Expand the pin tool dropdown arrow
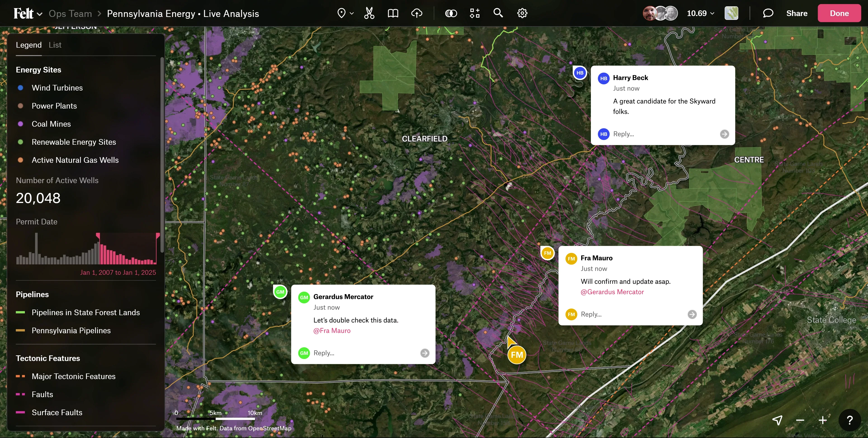The width and height of the screenshot is (868, 438). [x=352, y=14]
